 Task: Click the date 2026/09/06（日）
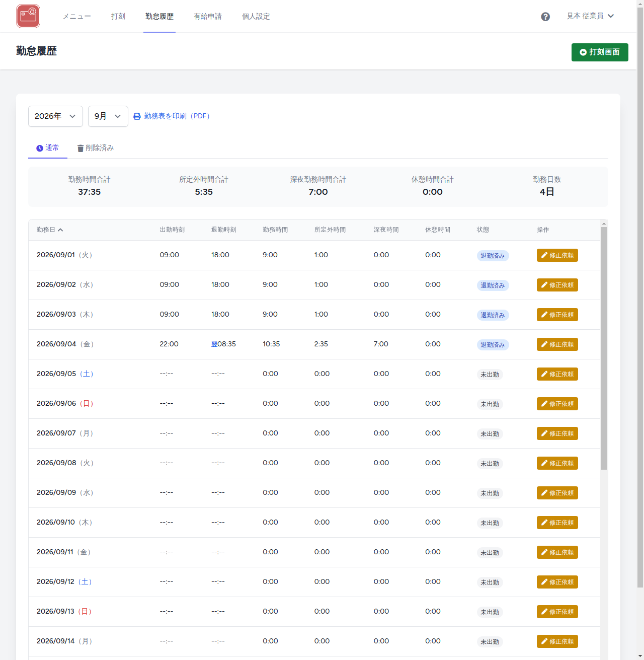(x=66, y=404)
